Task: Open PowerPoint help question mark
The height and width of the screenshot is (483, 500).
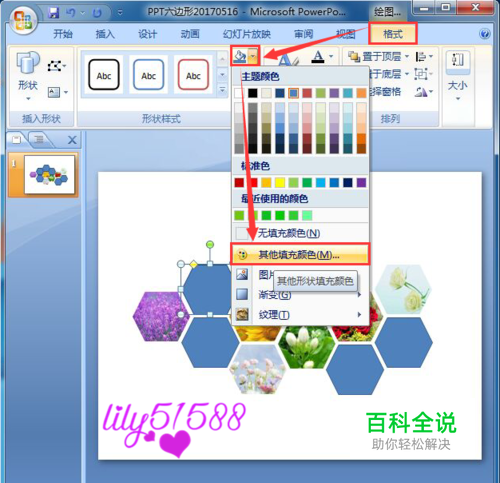Action: tap(484, 34)
